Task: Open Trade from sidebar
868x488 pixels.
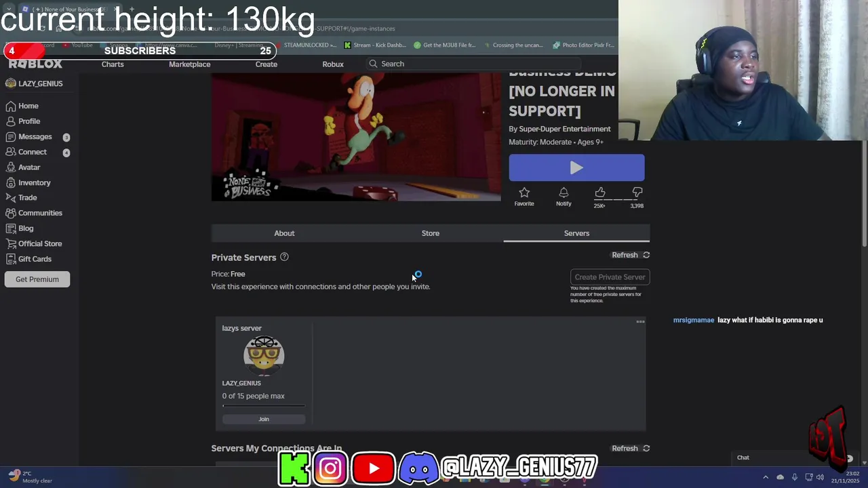Action: tap(22, 198)
